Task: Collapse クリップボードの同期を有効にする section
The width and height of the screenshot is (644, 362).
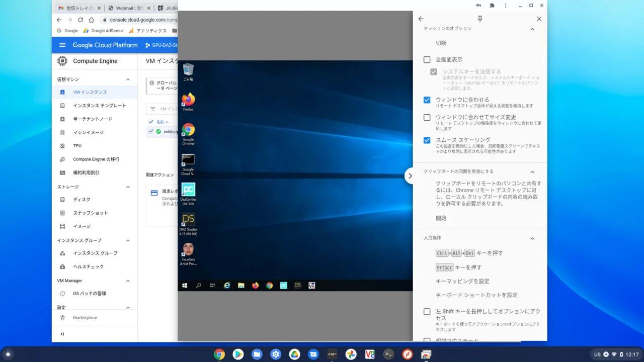Action: point(532,172)
